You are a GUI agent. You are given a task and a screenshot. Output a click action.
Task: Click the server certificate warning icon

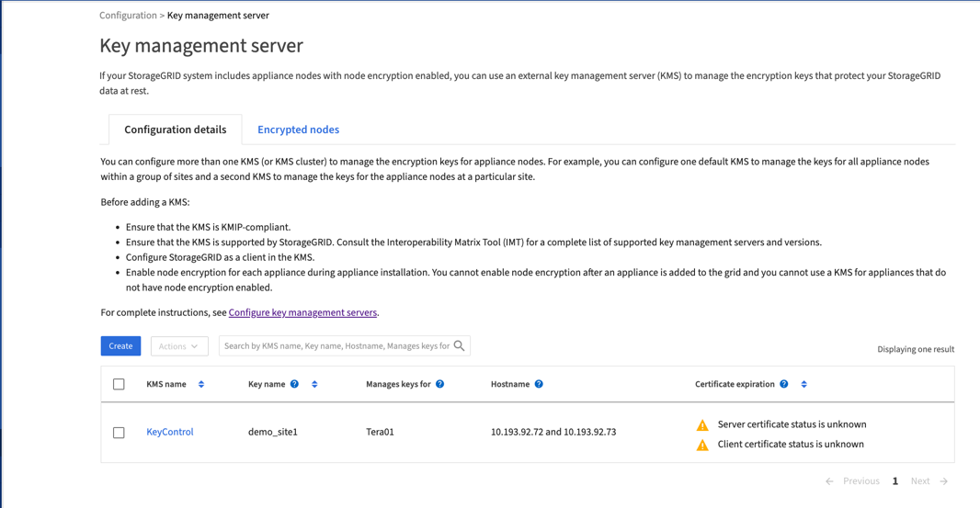click(702, 425)
